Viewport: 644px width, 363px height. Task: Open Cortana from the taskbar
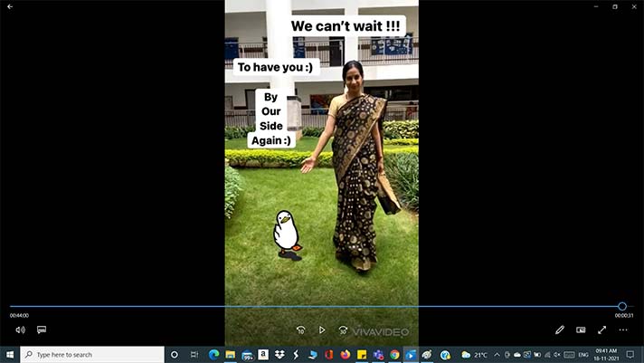(x=175, y=355)
